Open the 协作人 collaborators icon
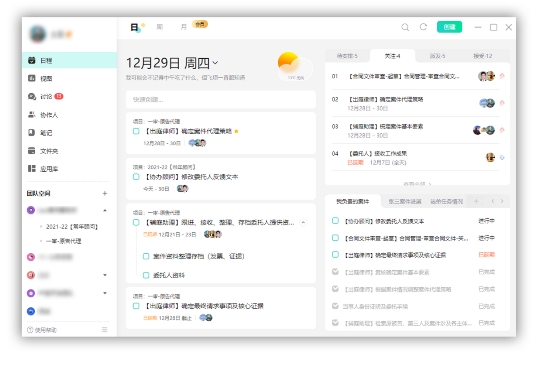This screenshot has width=538, height=368. (32, 115)
